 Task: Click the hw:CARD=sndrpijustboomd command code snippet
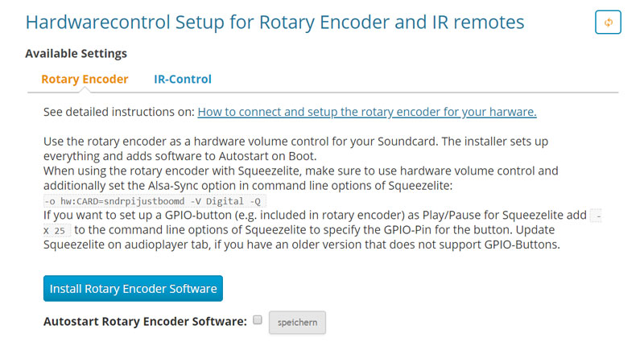click(x=155, y=201)
